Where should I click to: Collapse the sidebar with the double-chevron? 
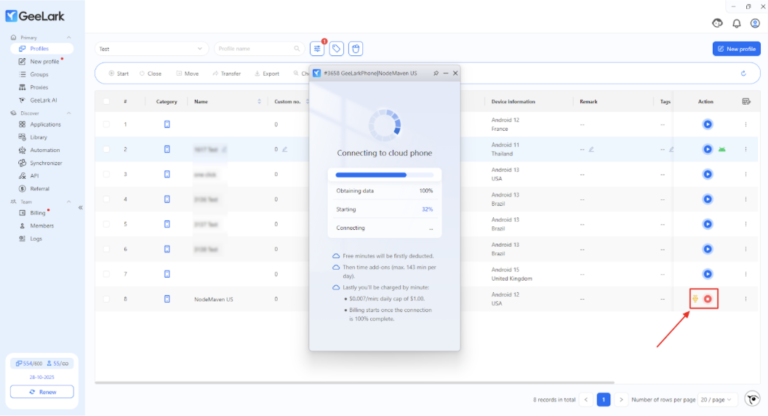point(80,207)
